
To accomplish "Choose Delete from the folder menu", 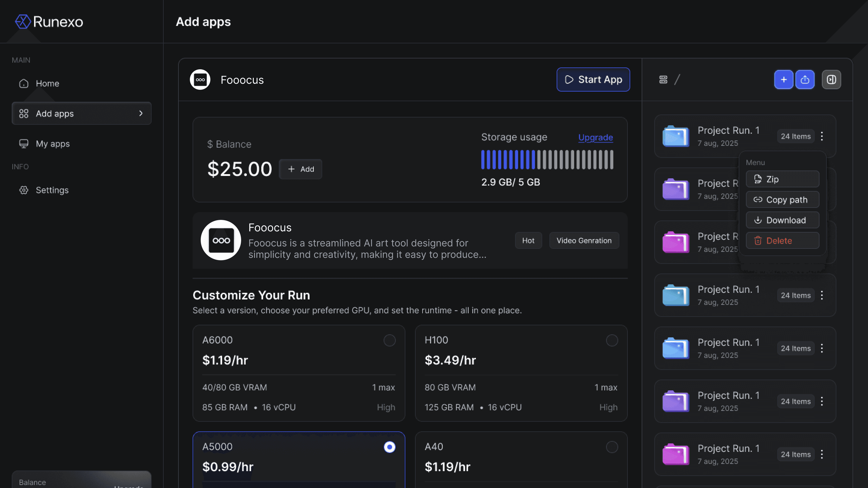I will tap(782, 240).
